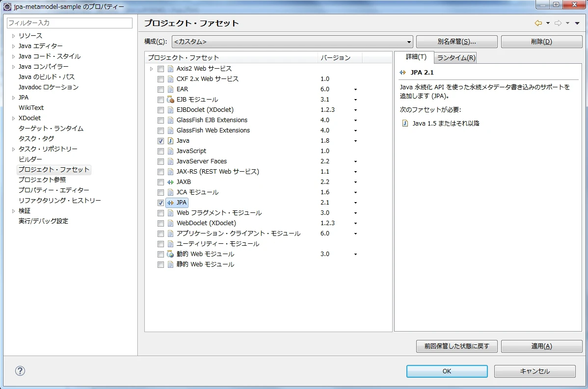Click the EJB モジュール facet icon
The height and width of the screenshot is (389, 588).
pos(171,99)
